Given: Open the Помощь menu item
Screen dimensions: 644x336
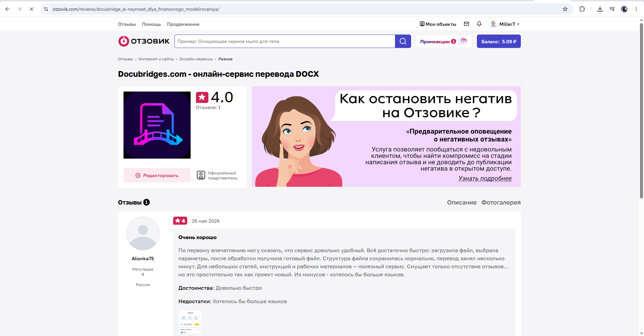Looking at the screenshot, I should pos(151,24).
